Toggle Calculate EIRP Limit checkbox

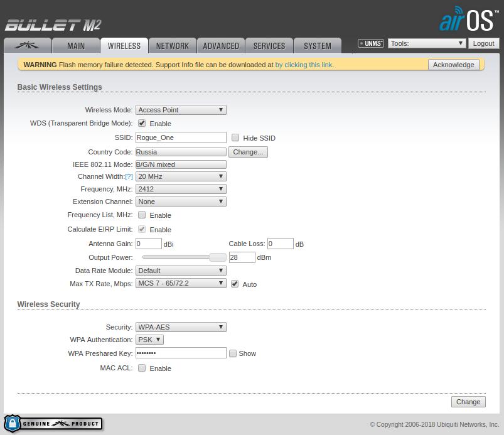[x=142, y=229]
